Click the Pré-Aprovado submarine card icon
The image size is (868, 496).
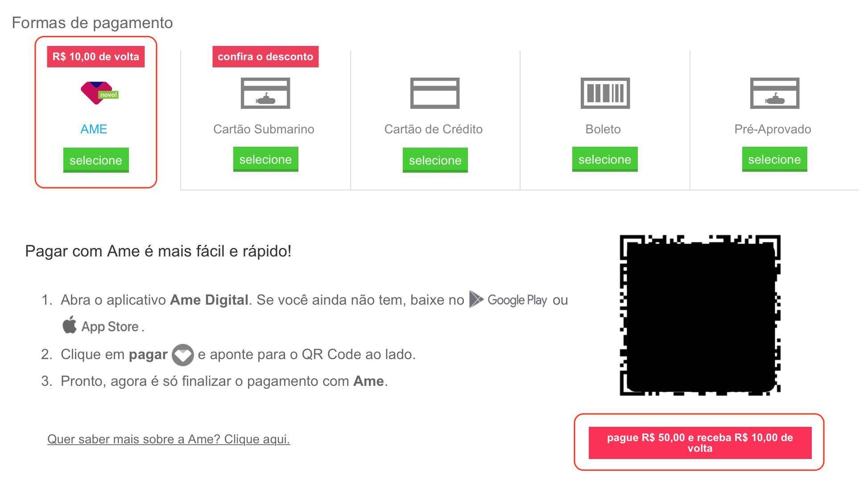pos(775,93)
